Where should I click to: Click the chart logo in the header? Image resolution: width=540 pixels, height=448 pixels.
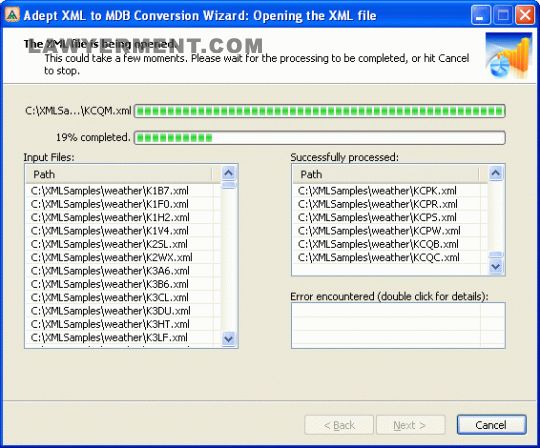509,55
